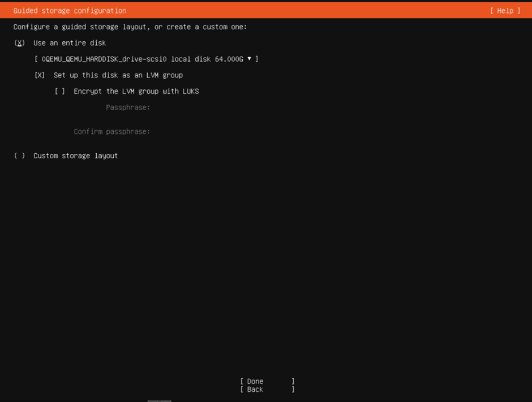Enable the LUKS encryption checkbox

(59, 91)
